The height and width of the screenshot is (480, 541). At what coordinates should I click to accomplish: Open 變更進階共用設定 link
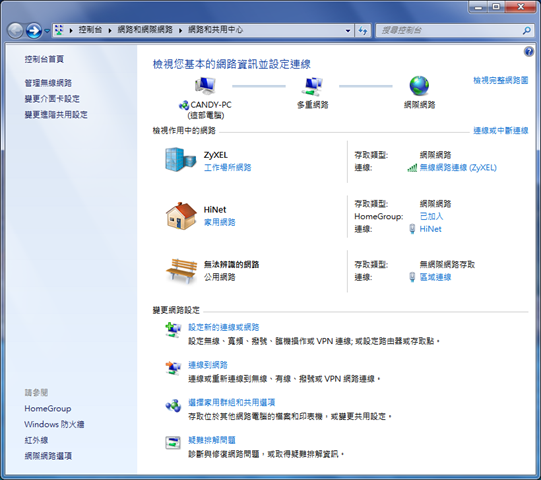click(56, 115)
